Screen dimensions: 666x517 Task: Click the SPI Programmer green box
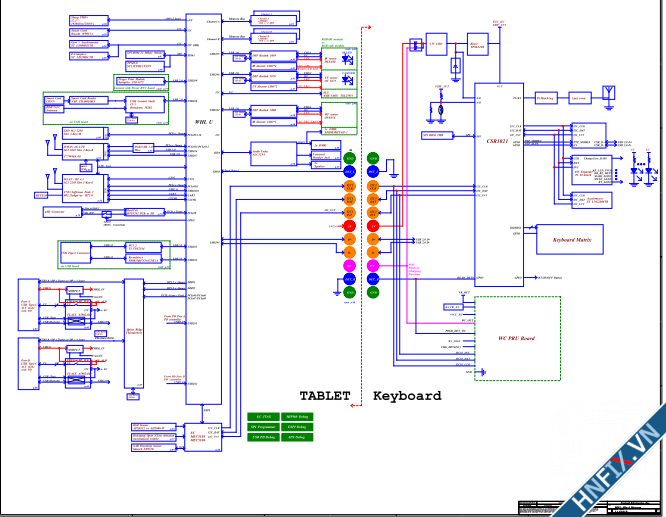click(x=263, y=427)
